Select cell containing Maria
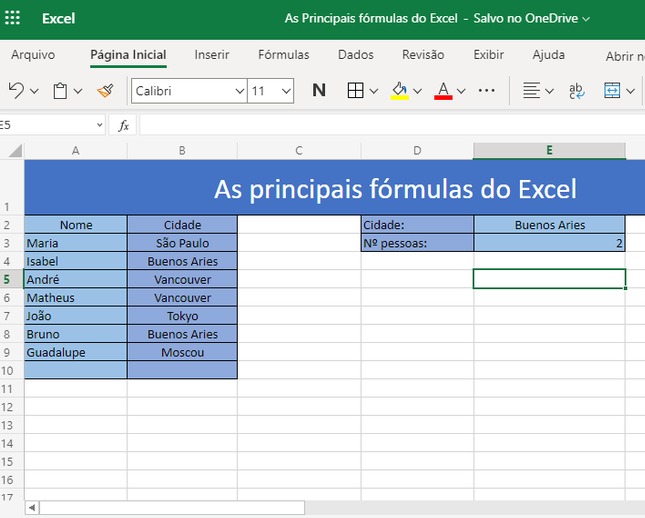 (76, 243)
